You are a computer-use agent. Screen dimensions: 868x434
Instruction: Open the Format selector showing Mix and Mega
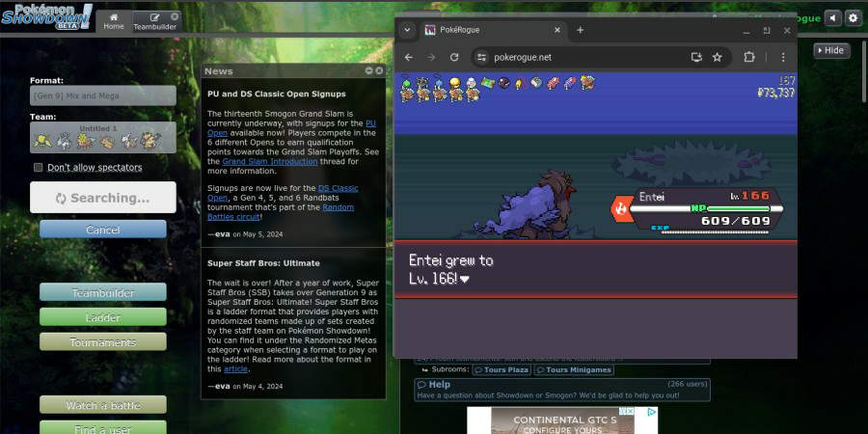click(x=103, y=95)
